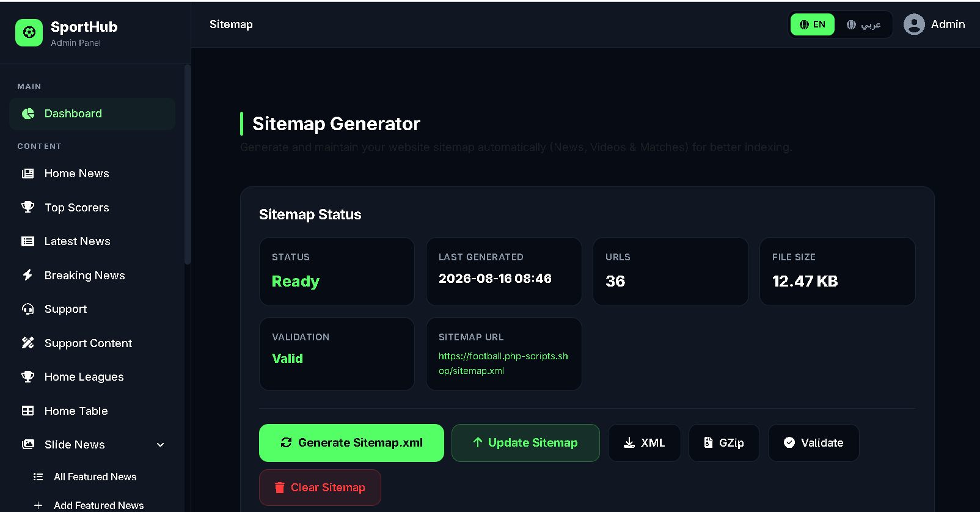This screenshot has height=512, width=980.
Task: Click the red Clear Sitemap button
Action: (x=320, y=488)
